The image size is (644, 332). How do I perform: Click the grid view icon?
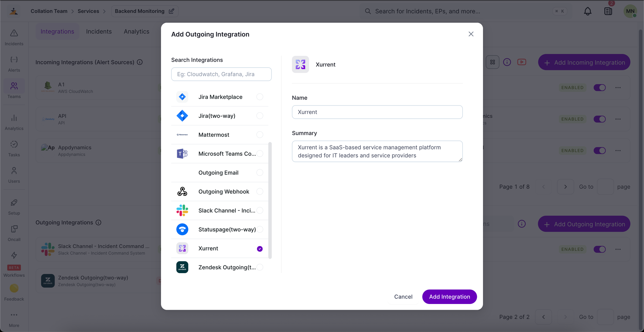point(492,62)
